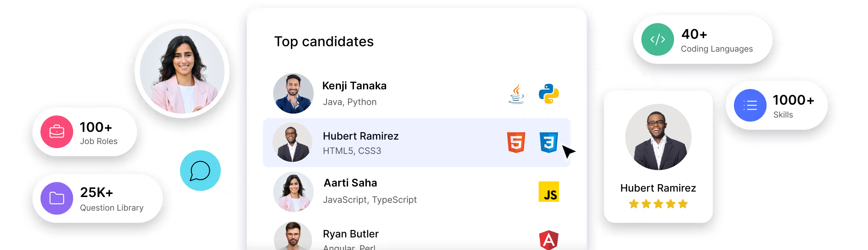Click the Python logo icon
Screen dimensions: 868x250
548,94
